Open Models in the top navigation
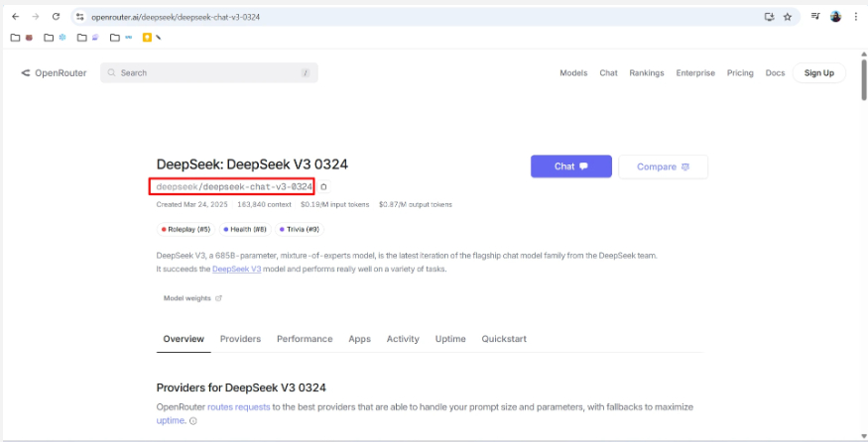Image resolution: width=868 pixels, height=442 pixels. [573, 73]
